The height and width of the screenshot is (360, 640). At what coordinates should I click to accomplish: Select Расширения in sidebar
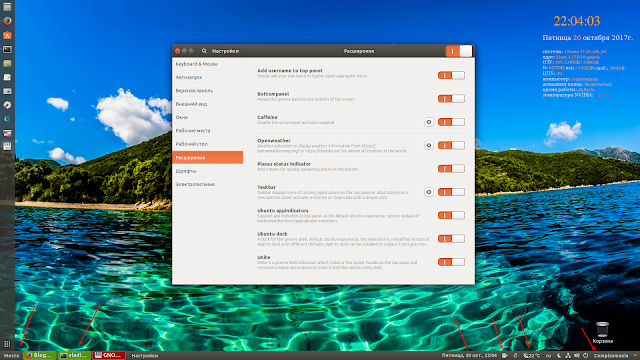coord(208,158)
